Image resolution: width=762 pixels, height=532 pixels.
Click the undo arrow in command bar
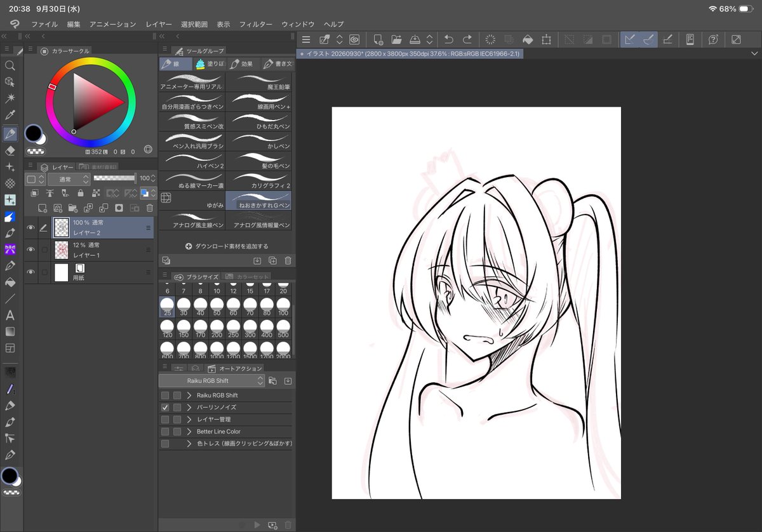click(448, 39)
